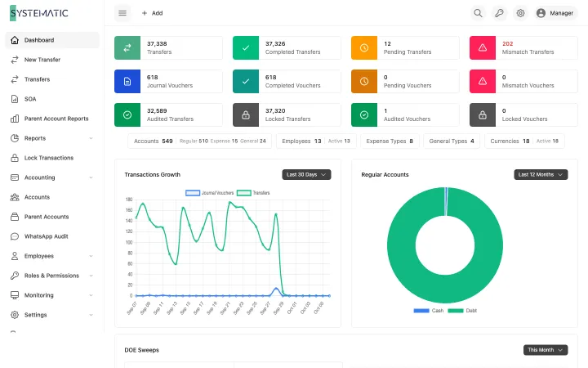The image size is (588, 368).
Task: Go to Dashboard in the sidebar
Action: coord(52,40)
